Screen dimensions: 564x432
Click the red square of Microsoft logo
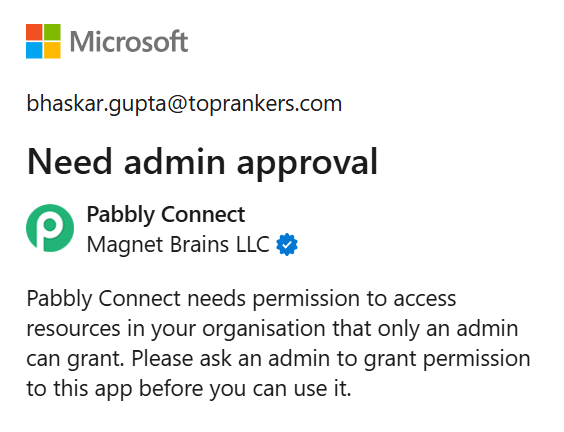pos(34,32)
